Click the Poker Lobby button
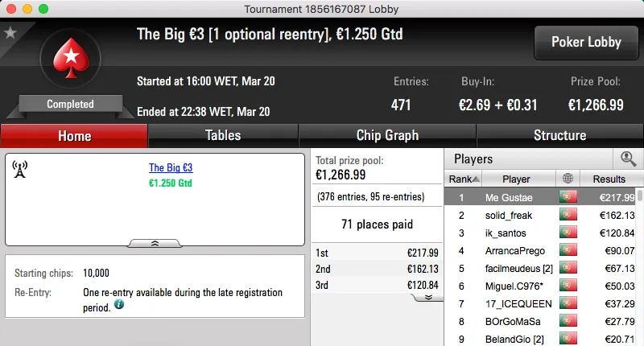 click(585, 43)
